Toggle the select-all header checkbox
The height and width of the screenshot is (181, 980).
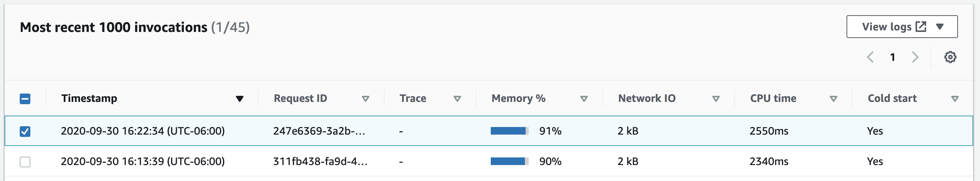point(25,99)
